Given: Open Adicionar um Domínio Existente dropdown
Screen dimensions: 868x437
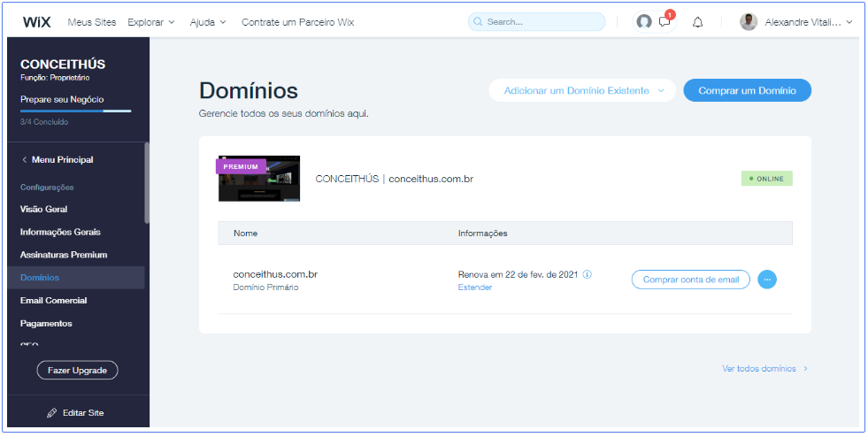Looking at the screenshot, I should 582,90.
